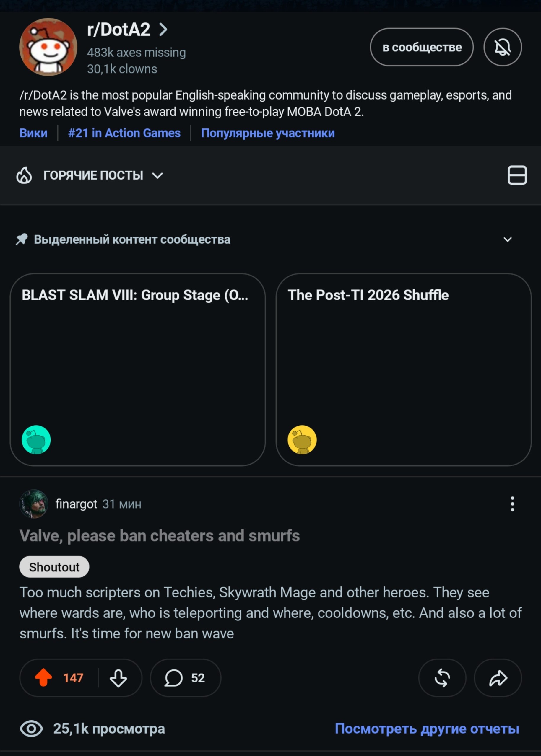Crosspost the finargot post

point(442,678)
